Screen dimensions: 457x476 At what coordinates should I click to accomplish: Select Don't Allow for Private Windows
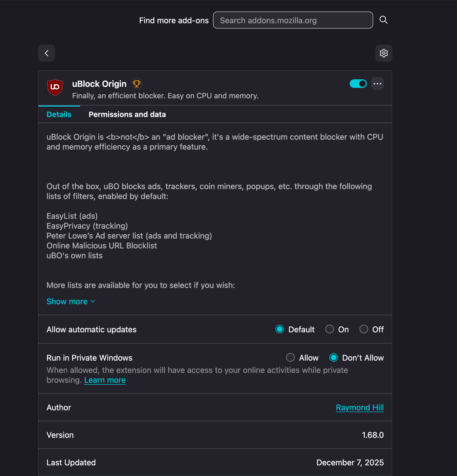click(x=334, y=358)
